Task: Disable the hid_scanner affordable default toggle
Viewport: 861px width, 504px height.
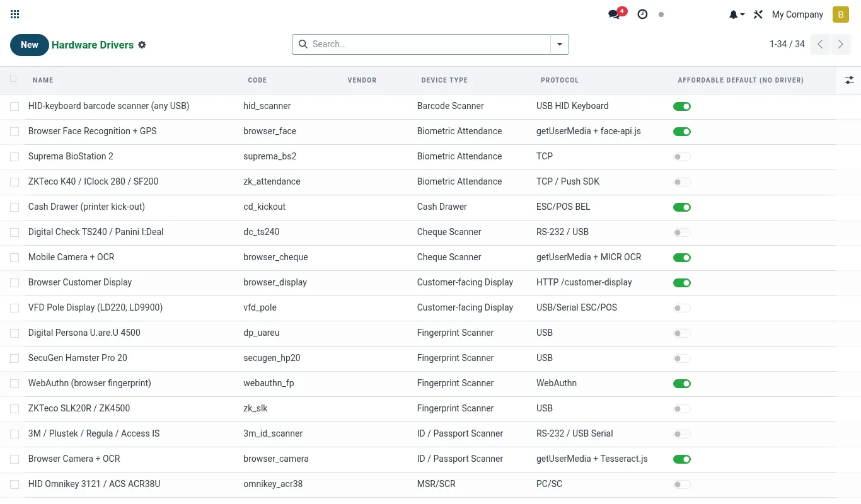Action: point(682,106)
